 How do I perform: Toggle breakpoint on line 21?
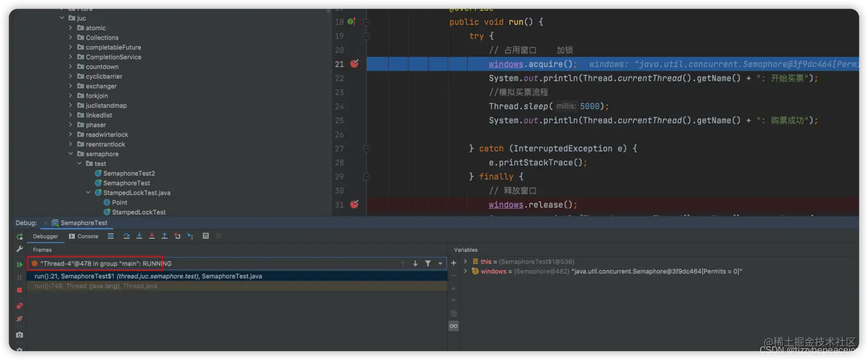pyautogui.click(x=354, y=64)
